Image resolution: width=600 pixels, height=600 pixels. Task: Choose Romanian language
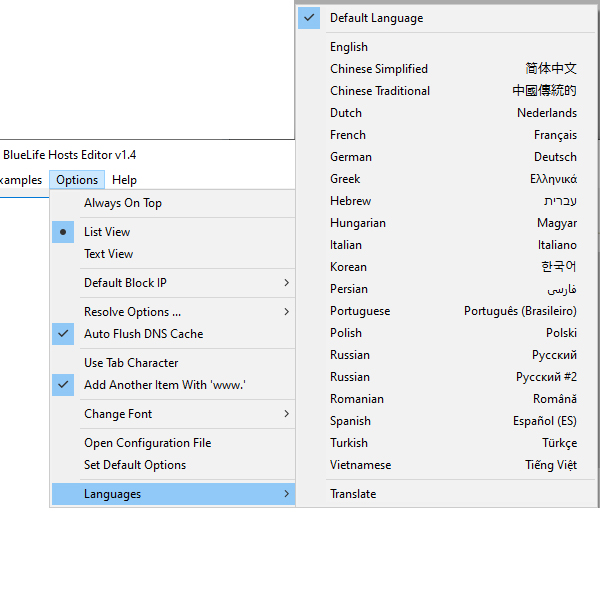447,399
